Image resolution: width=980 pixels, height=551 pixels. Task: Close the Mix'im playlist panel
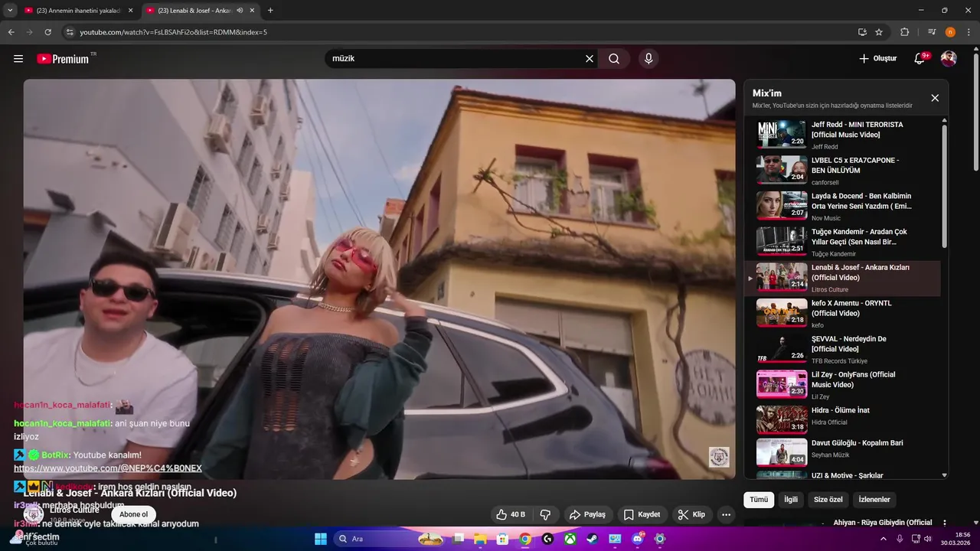pos(935,98)
